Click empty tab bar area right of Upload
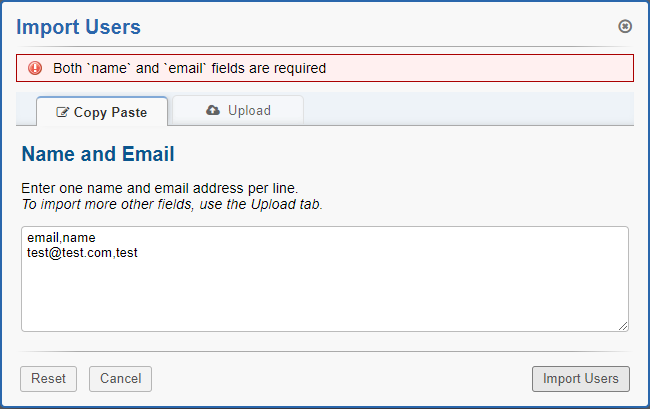Image resolution: width=650 pixels, height=409 pixels. click(x=468, y=109)
